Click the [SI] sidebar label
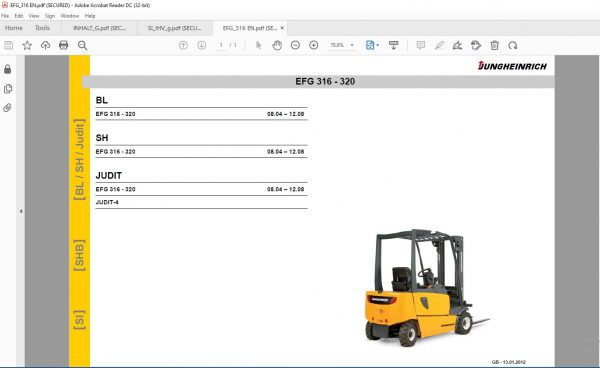Image resolution: width=600 pixels, height=368 pixels. [x=79, y=320]
